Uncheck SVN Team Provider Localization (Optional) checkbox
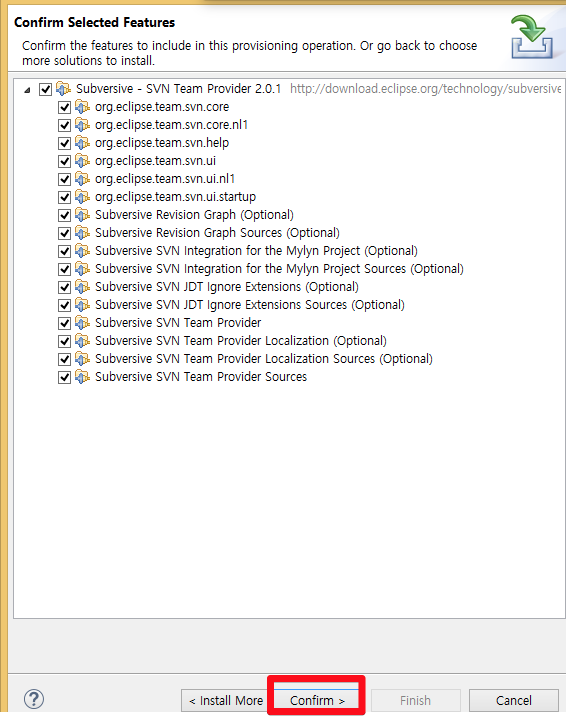 pos(64,341)
